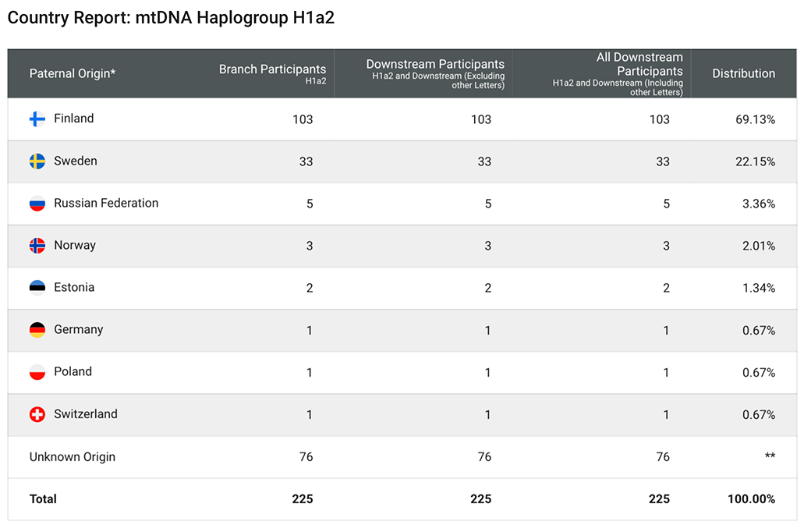Sort by the Distribution column header

pos(743,73)
